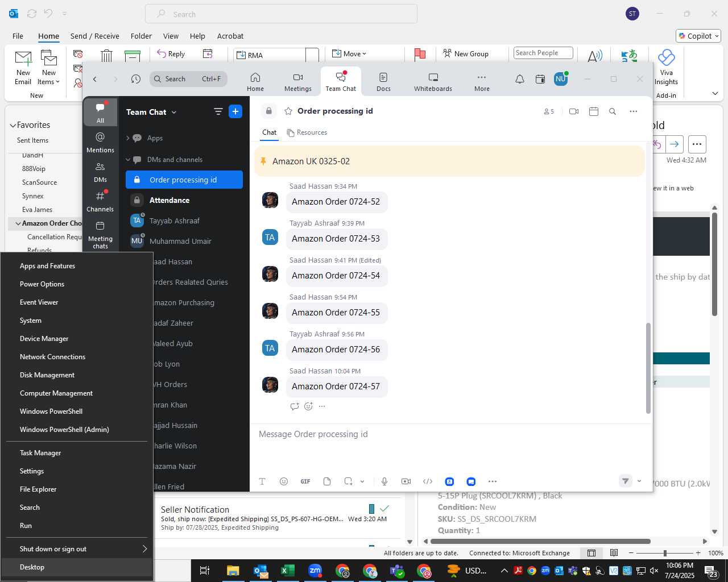Image resolution: width=728 pixels, height=582 pixels.
Task: Record a video message in the composer
Action: click(x=406, y=481)
